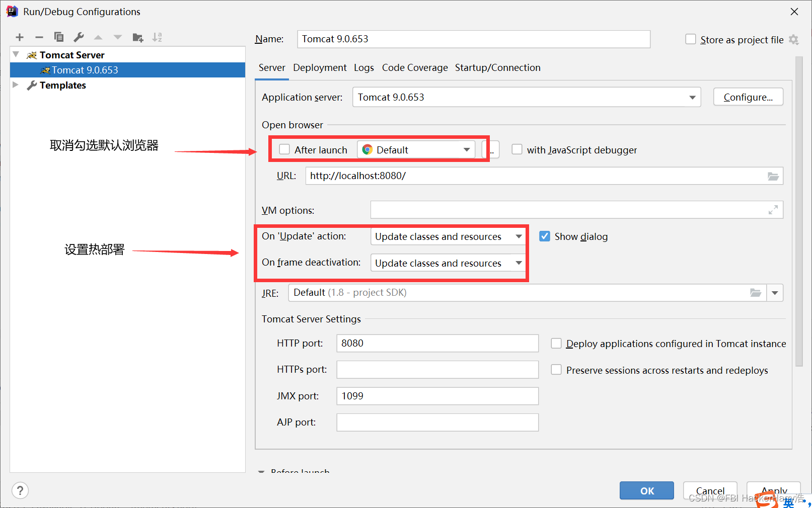Open the Store as project file settings gear

794,40
